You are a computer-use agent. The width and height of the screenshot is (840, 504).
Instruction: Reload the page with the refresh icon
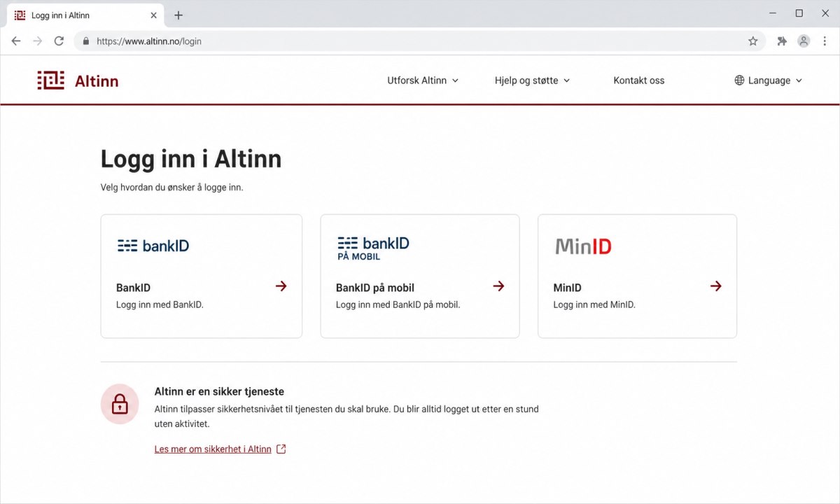(59, 41)
